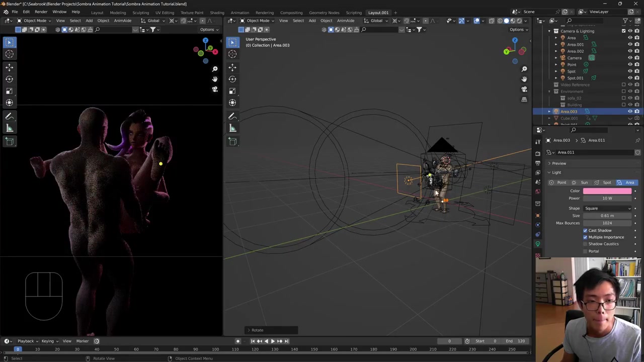Hide the Camera object in outliner
The height and width of the screenshot is (362, 644).
pos(630,58)
